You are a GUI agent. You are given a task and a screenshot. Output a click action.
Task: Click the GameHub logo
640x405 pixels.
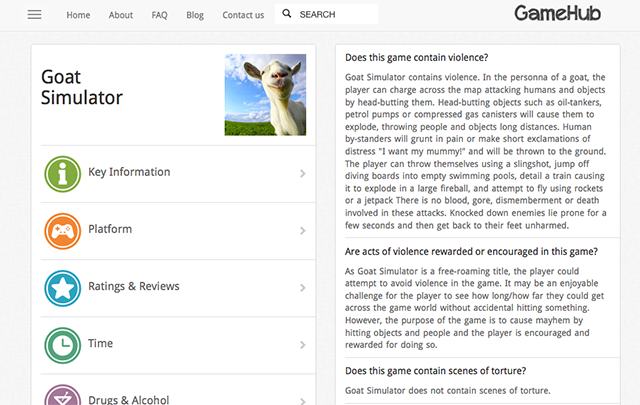point(558,13)
